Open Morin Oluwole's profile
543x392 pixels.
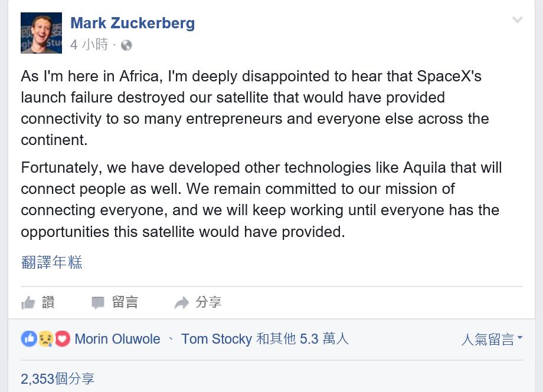[117, 339]
